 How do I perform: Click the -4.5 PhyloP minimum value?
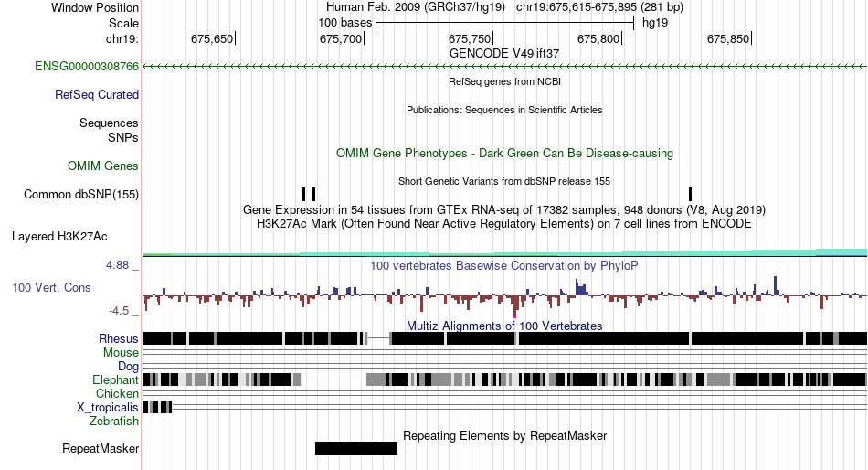119,310
